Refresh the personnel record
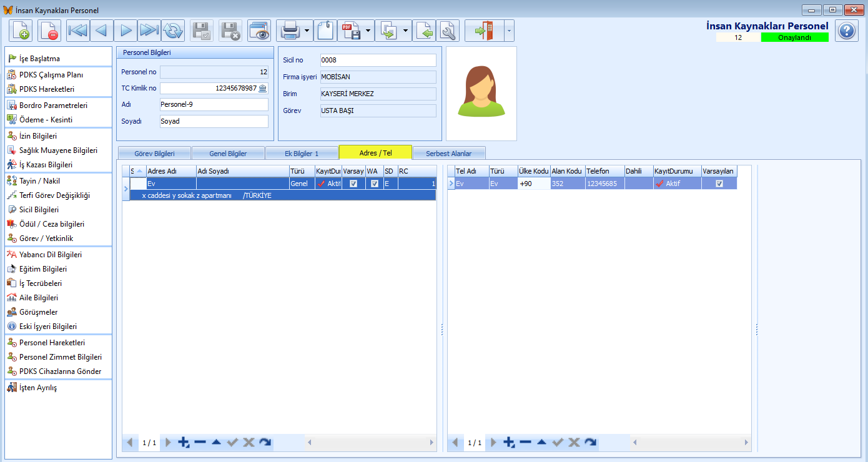This screenshot has height=462, width=868. (x=173, y=29)
